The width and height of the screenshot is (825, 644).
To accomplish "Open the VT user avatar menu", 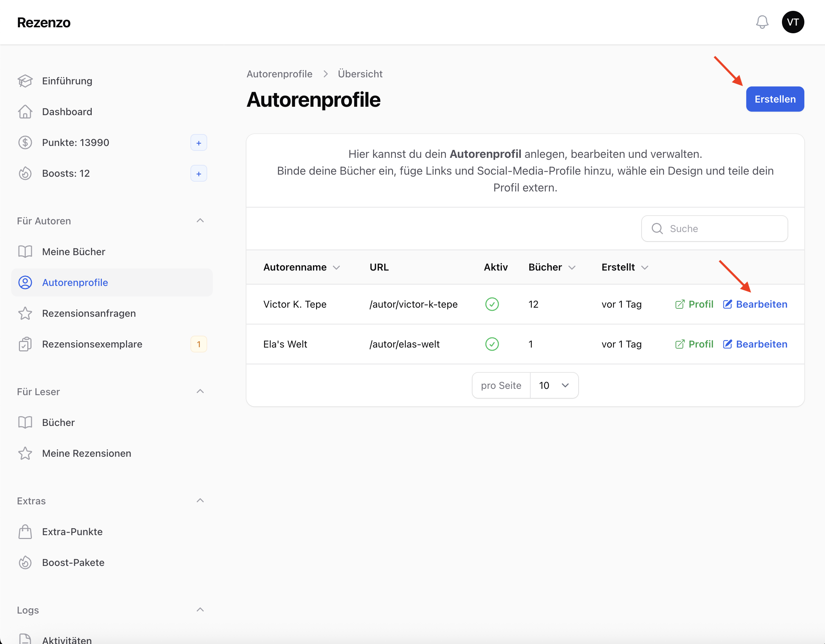I will (x=792, y=22).
